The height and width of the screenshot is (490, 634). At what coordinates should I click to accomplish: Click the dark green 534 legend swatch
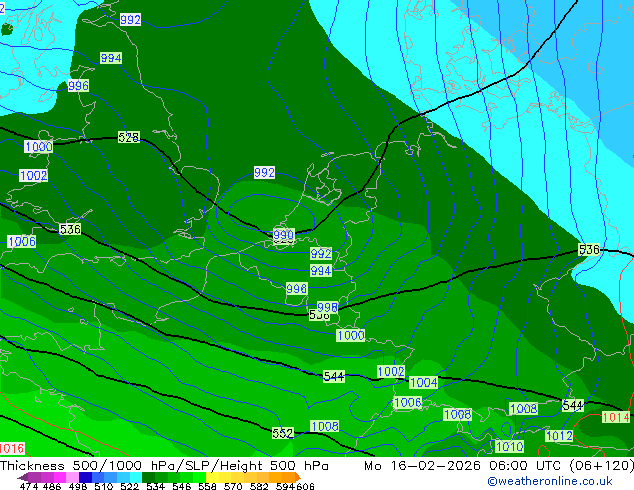(x=148, y=477)
